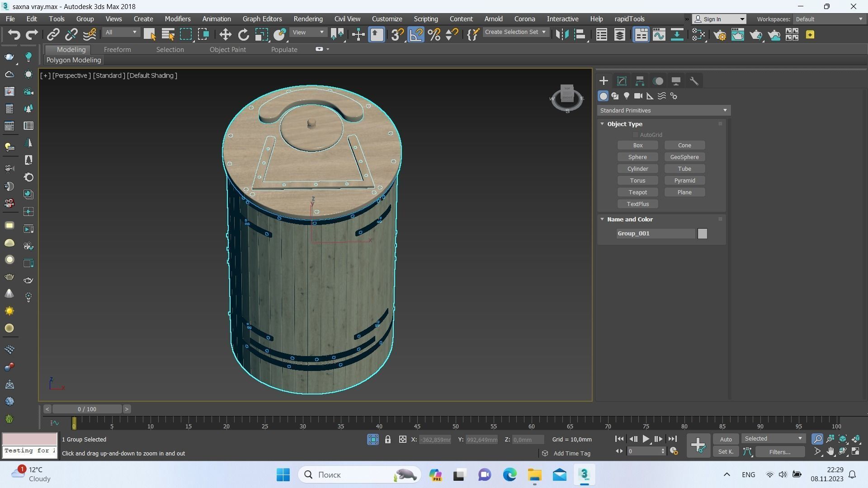The width and height of the screenshot is (868, 488).
Task: Toggle Set Key mode button
Action: [x=726, y=451]
